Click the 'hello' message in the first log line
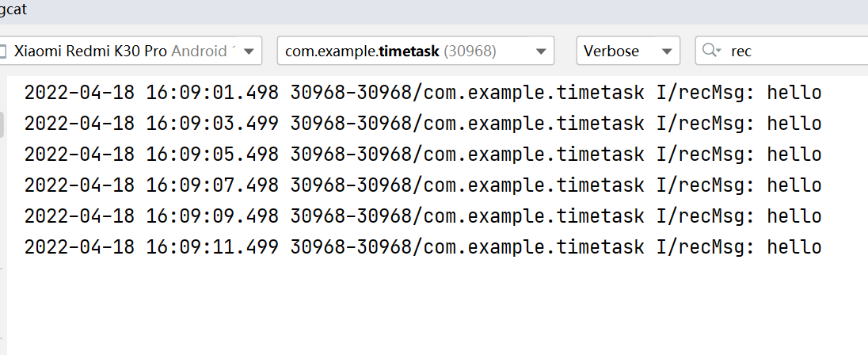 tap(794, 92)
